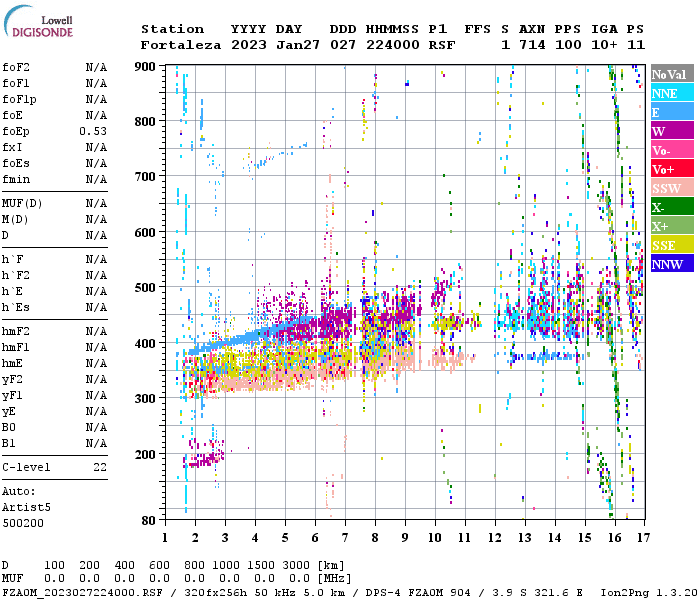Click the 'h`Es' parameter label
Image resolution: width=700 pixels, height=600 pixels.
pyautogui.click(x=16, y=308)
